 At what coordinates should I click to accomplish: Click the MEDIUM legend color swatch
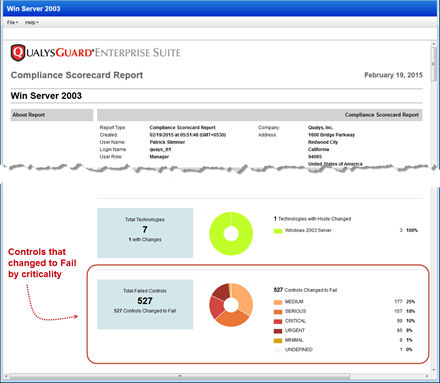(278, 302)
